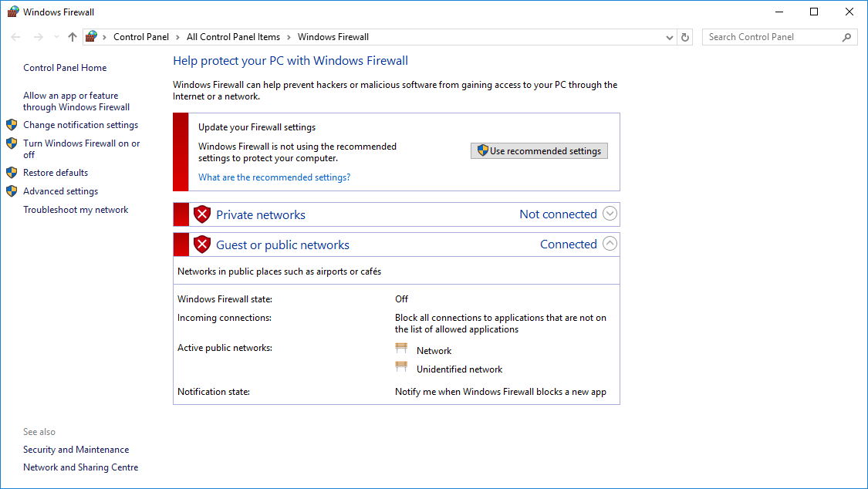Click red shield icon for Guest or public networks

click(202, 244)
